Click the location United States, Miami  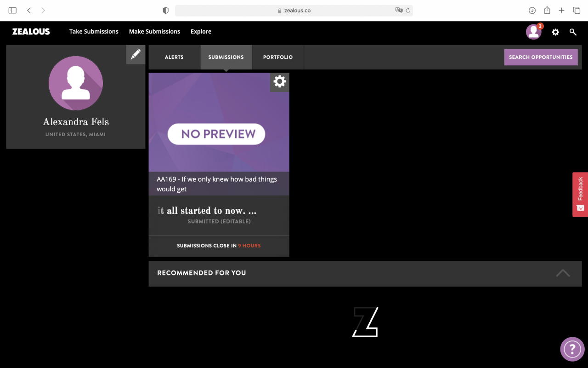coord(76,135)
